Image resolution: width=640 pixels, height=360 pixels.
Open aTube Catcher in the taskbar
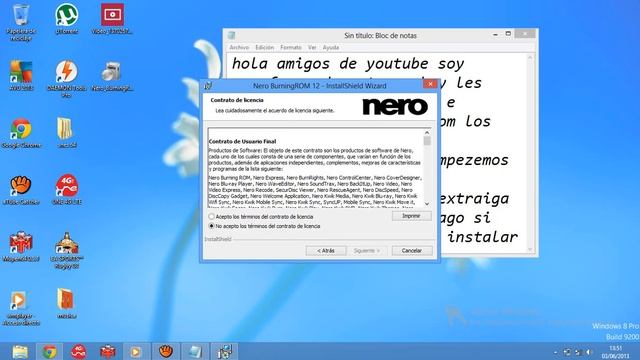[166, 351]
